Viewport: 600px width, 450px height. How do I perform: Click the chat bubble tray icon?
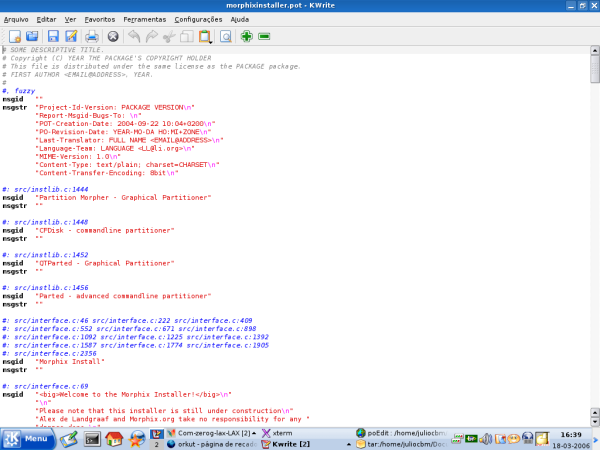click(x=514, y=439)
